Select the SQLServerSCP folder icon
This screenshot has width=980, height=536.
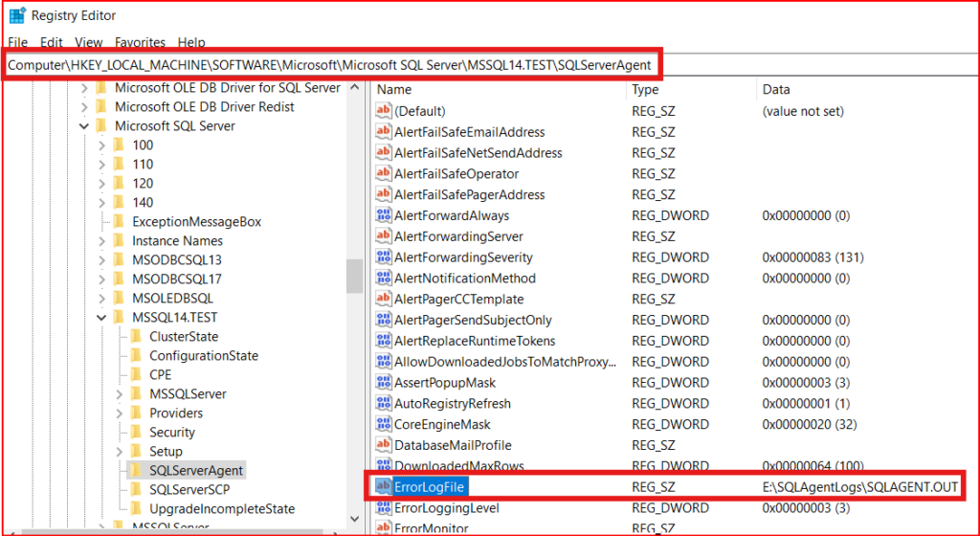pos(136,490)
